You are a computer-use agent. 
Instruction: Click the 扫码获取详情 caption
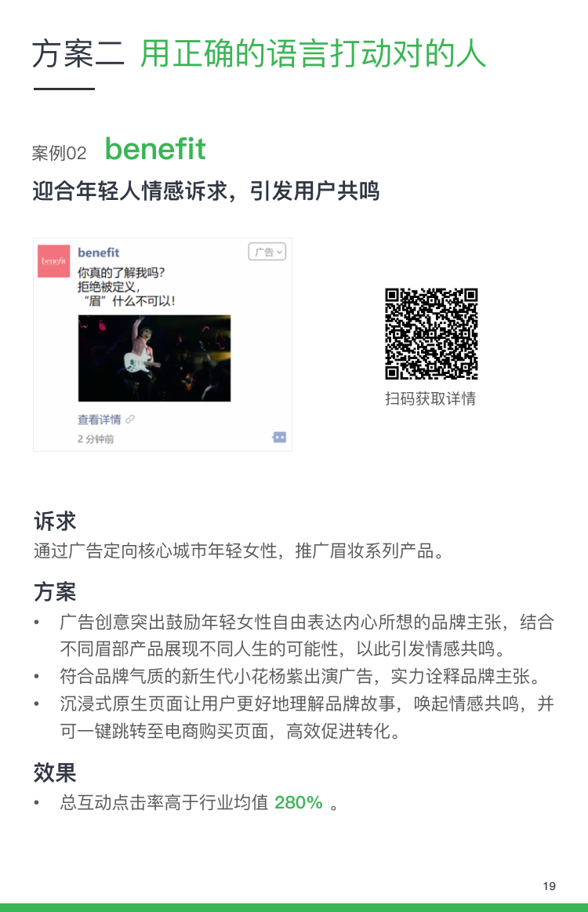pyautogui.click(x=430, y=399)
